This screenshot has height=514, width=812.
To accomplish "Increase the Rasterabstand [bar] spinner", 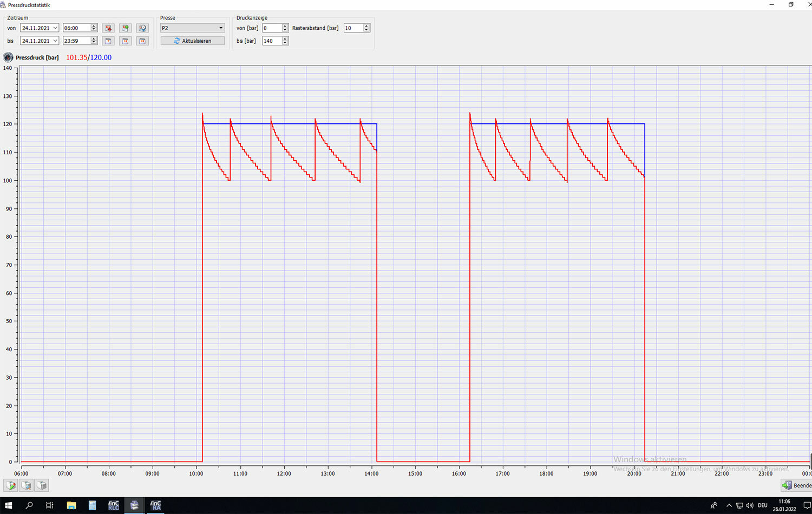I will tap(366, 25).
